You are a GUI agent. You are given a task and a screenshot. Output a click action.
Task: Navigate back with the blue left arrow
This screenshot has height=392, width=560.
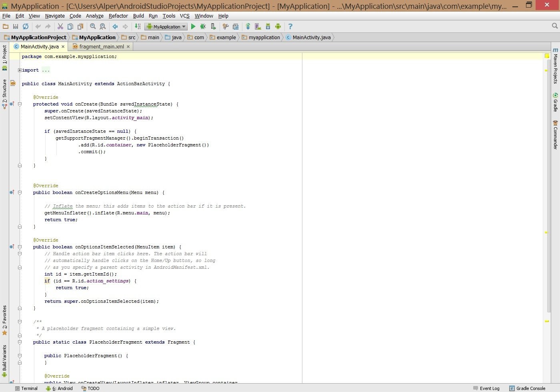pos(115,26)
